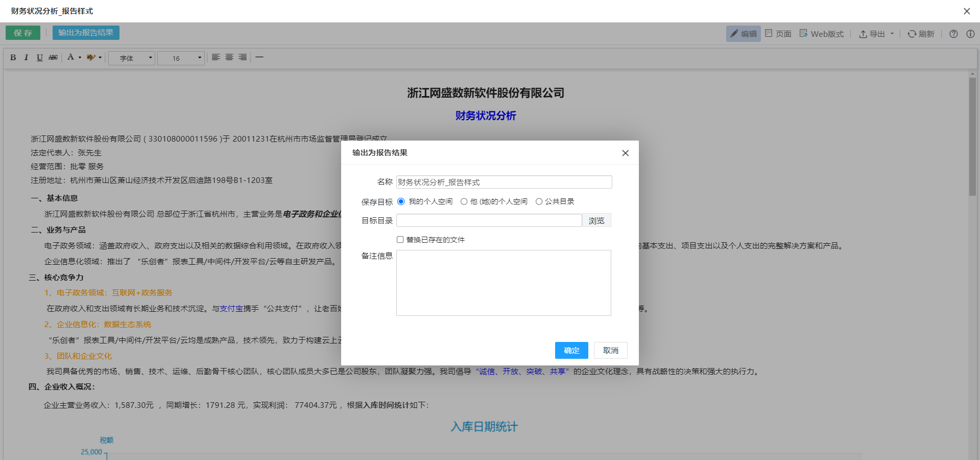Click the strikethrough ABC icon

coord(53,58)
